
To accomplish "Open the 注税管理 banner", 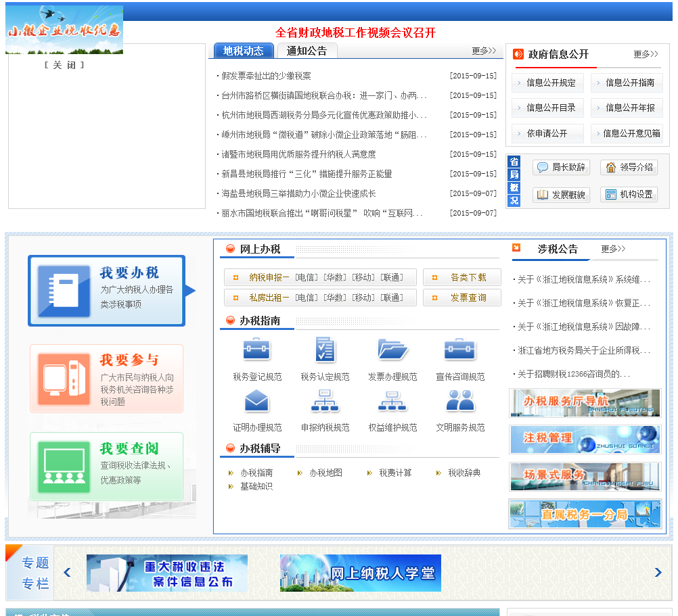I will tap(585, 440).
